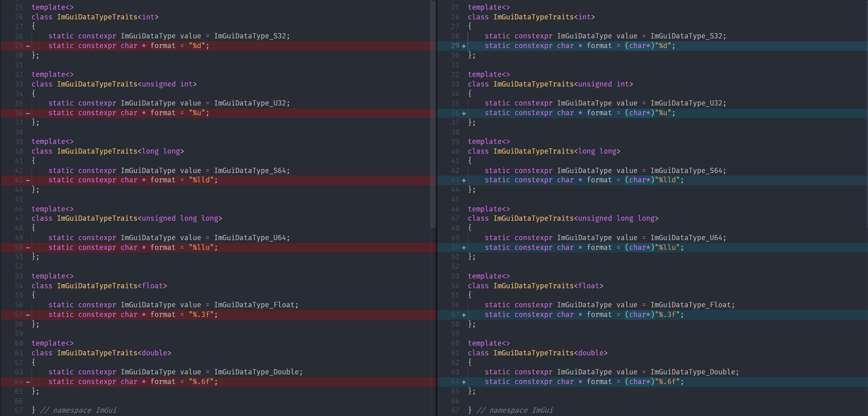
Task: Select line number 25 in the left pane
Action: click(19, 7)
